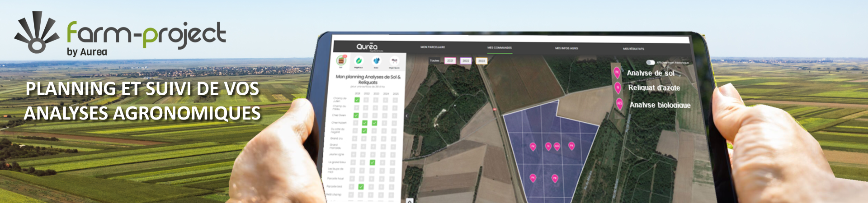Click the farm-project by Aurea logo

[120, 34]
